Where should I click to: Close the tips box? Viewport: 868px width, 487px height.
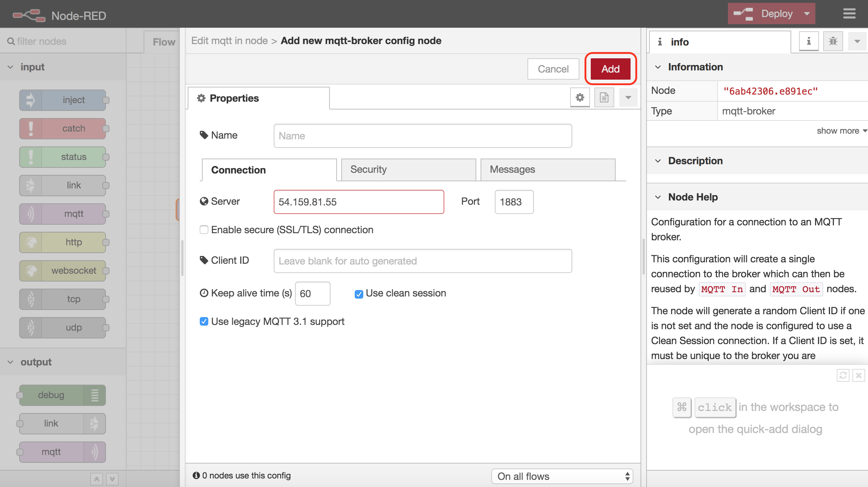coord(859,375)
